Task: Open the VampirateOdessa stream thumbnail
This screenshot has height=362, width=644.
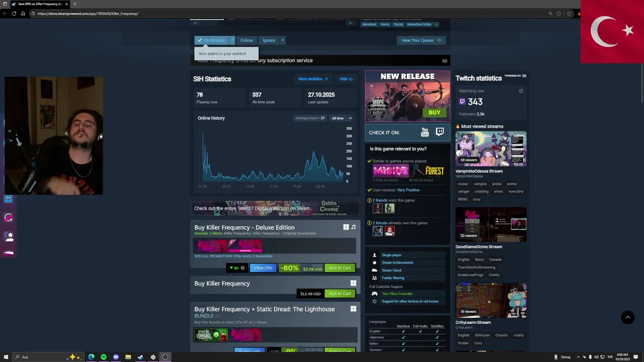Action: (491, 148)
